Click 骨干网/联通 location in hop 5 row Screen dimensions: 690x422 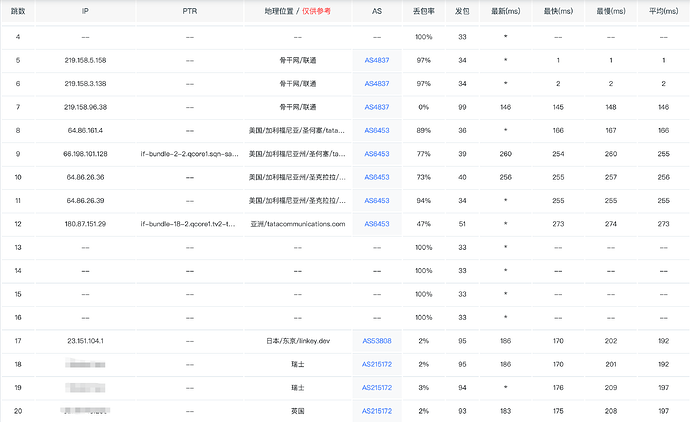click(x=298, y=60)
